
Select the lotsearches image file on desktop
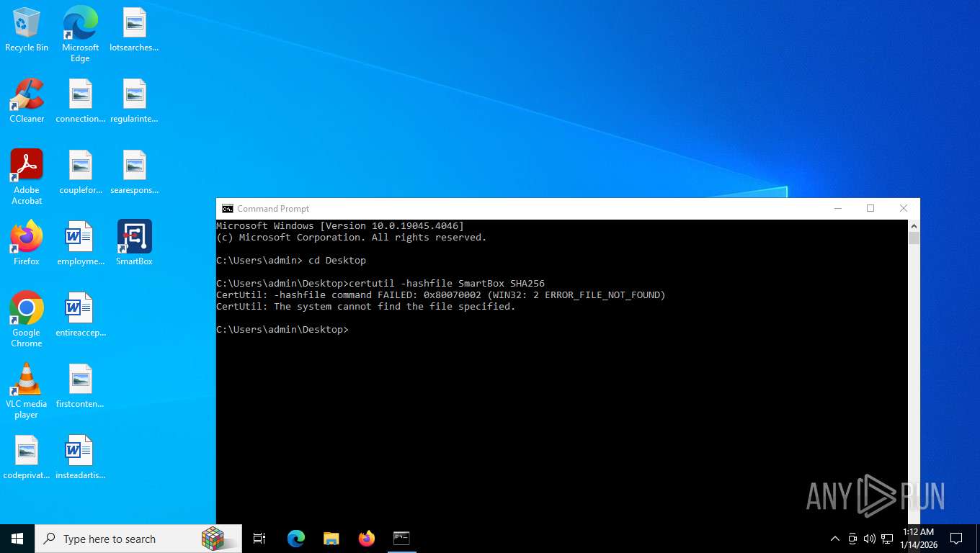[134, 30]
